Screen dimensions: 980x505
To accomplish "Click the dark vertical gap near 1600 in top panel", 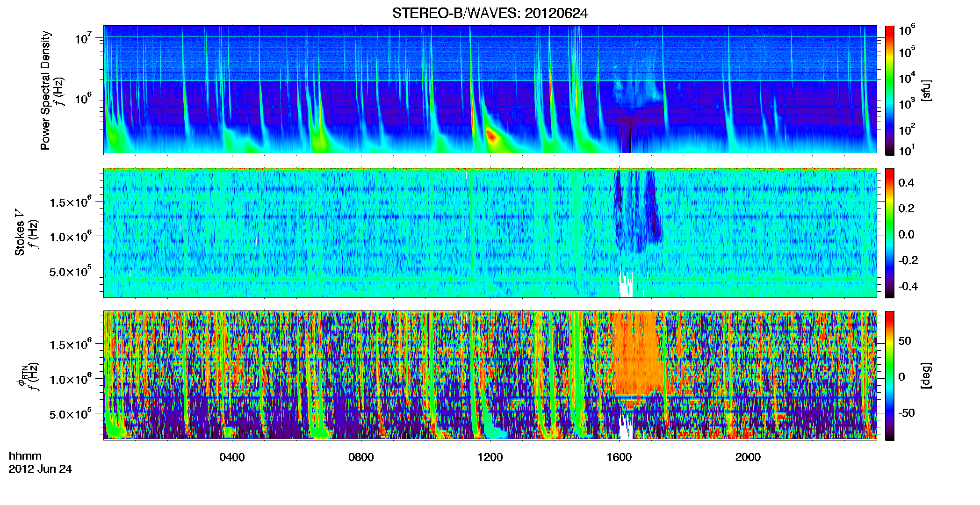I will click(x=626, y=136).
